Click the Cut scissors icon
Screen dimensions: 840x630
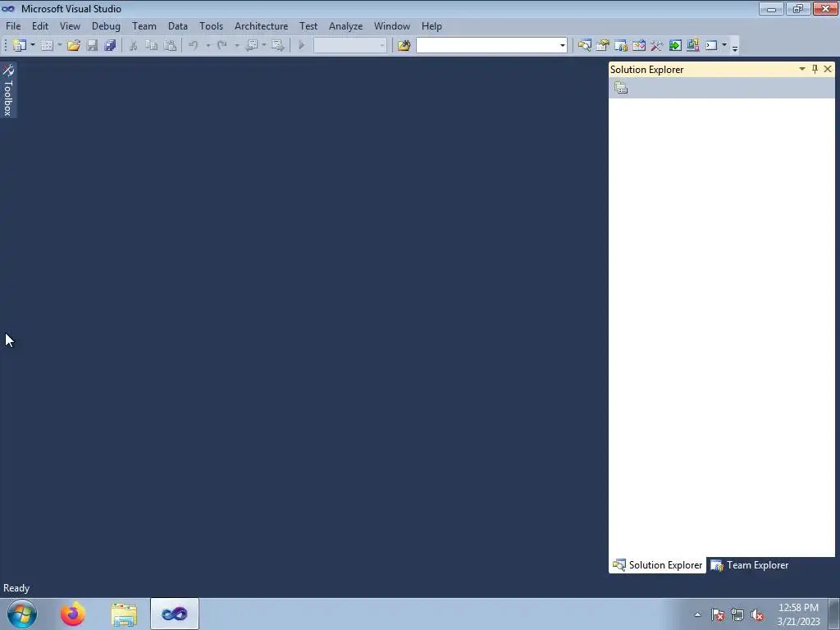[x=134, y=46]
